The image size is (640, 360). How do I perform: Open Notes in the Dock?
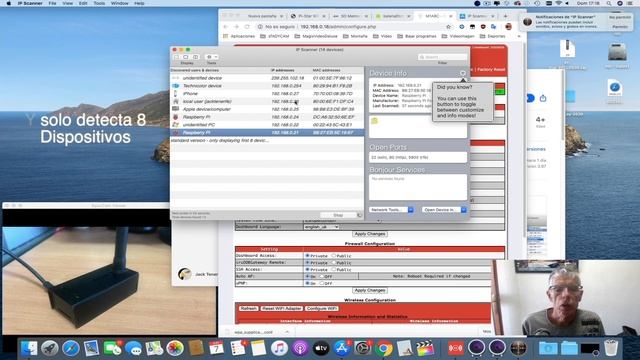pos(258,348)
